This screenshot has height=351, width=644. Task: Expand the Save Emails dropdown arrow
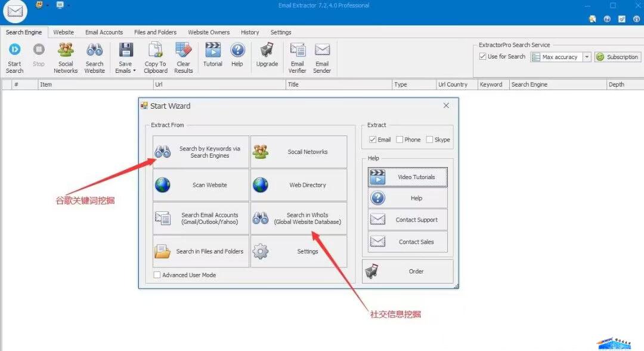pos(134,70)
